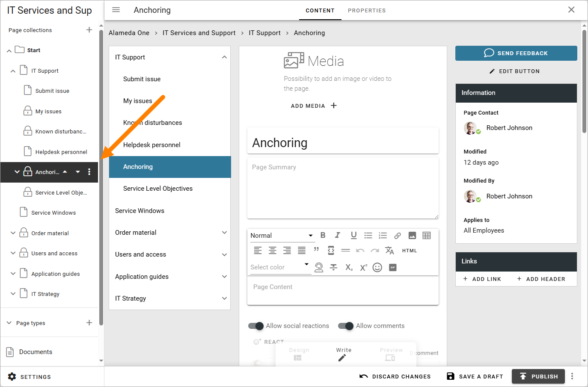Click into the Page Summary text area
This screenshot has height=387, width=588.
(x=343, y=188)
